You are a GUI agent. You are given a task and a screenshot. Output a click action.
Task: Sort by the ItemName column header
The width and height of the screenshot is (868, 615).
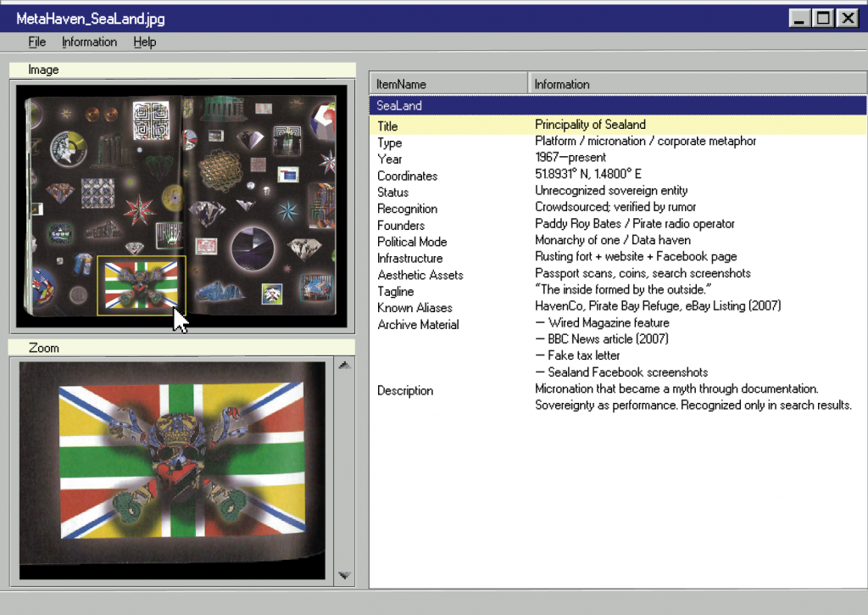click(448, 84)
